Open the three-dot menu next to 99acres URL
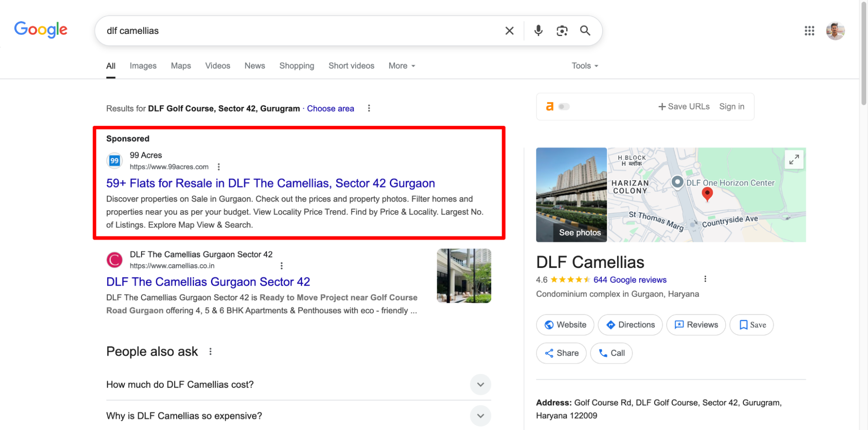 pos(219,167)
